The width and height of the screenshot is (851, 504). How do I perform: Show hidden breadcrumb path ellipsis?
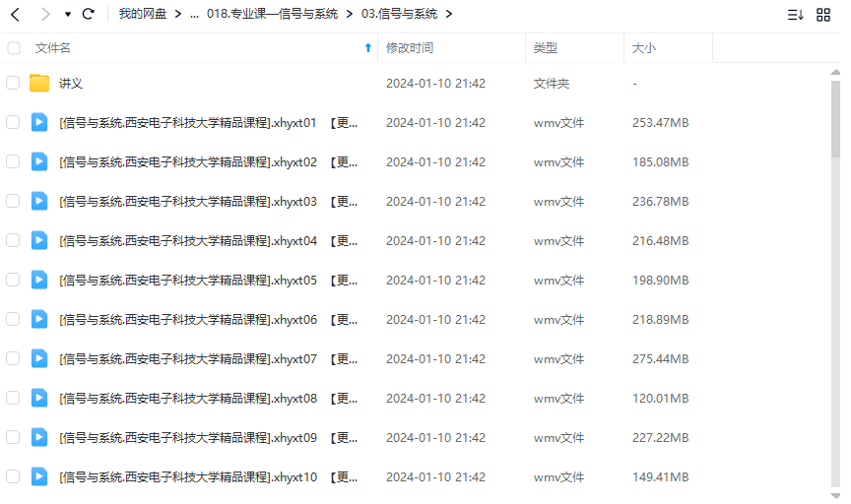(194, 14)
